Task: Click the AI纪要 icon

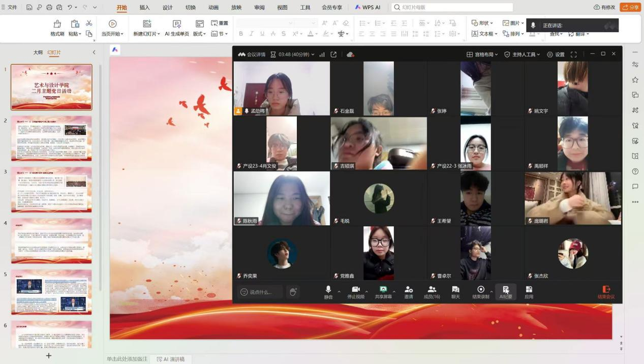Action: (505, 290)
